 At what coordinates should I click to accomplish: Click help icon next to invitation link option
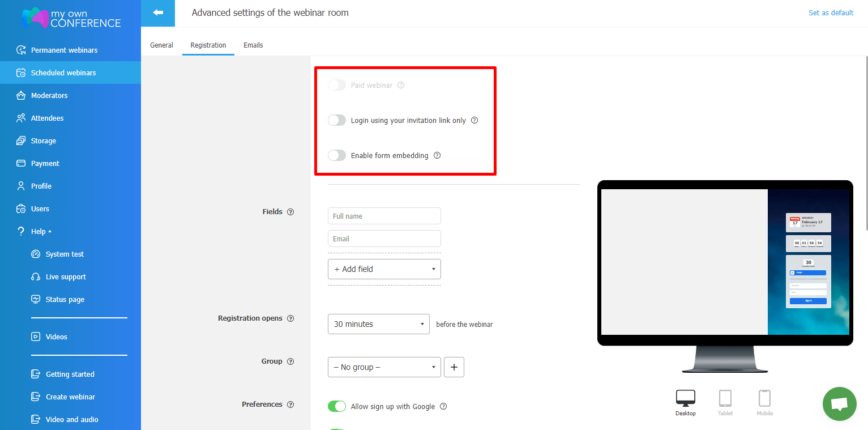point(474,120)
